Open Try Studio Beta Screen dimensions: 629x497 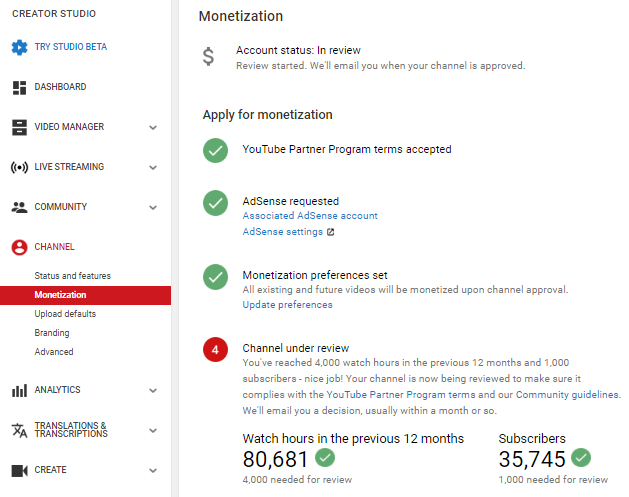[x=71, y=47]
